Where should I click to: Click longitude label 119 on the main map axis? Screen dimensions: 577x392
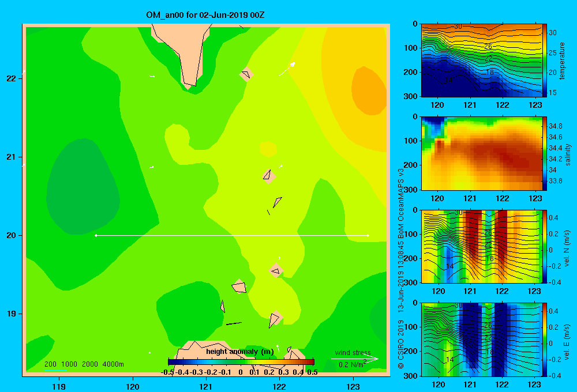(59, 386)
